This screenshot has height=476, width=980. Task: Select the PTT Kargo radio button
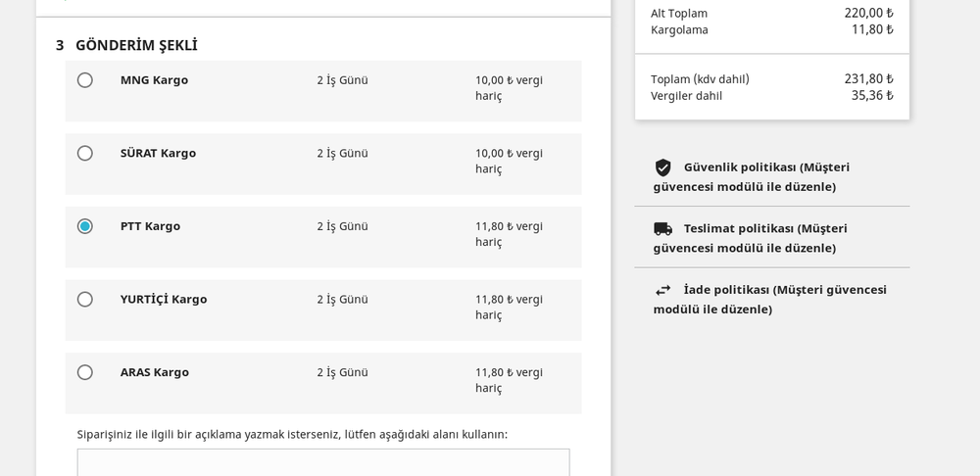coord(85,226)
